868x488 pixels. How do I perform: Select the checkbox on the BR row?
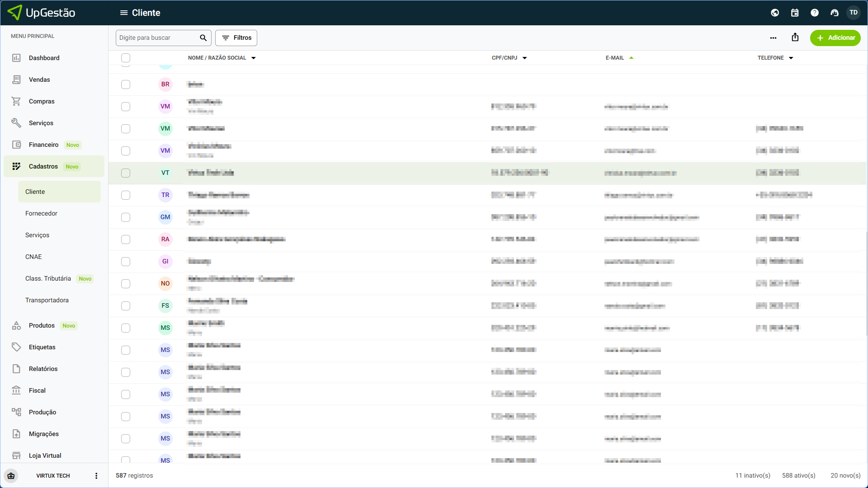pos(126,84)
